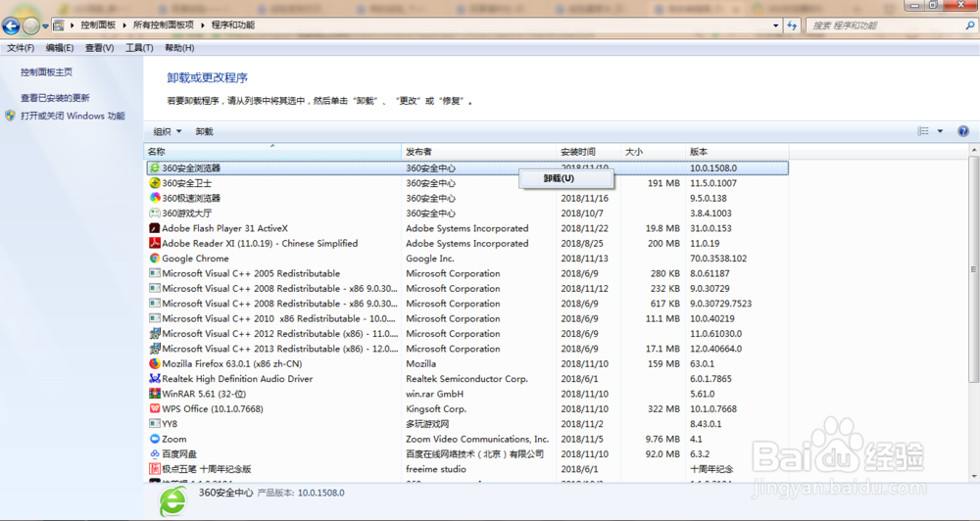
Task: Select Mozilla Firefox 63.0.1 (x86 zh-CN) row
Action: coord(232,363)
